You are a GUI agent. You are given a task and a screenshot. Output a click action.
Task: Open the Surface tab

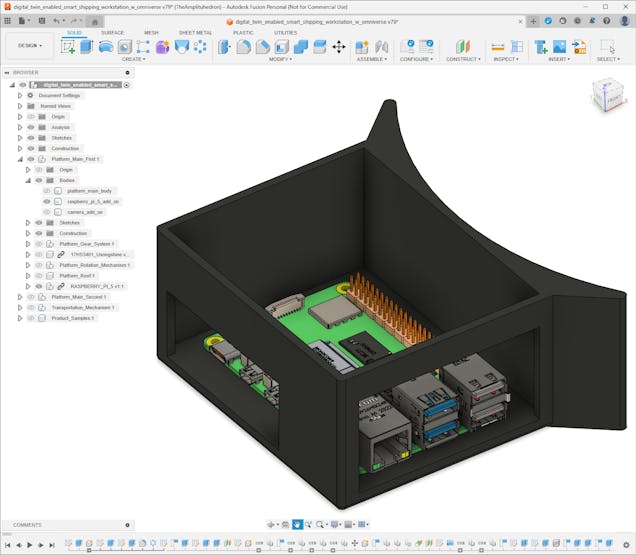click(113, 32)
